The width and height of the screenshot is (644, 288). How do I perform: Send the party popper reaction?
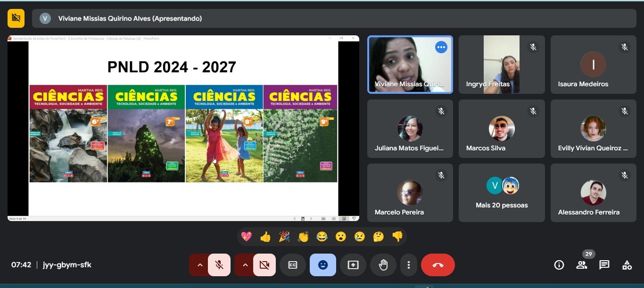click(x=284, y=237)
